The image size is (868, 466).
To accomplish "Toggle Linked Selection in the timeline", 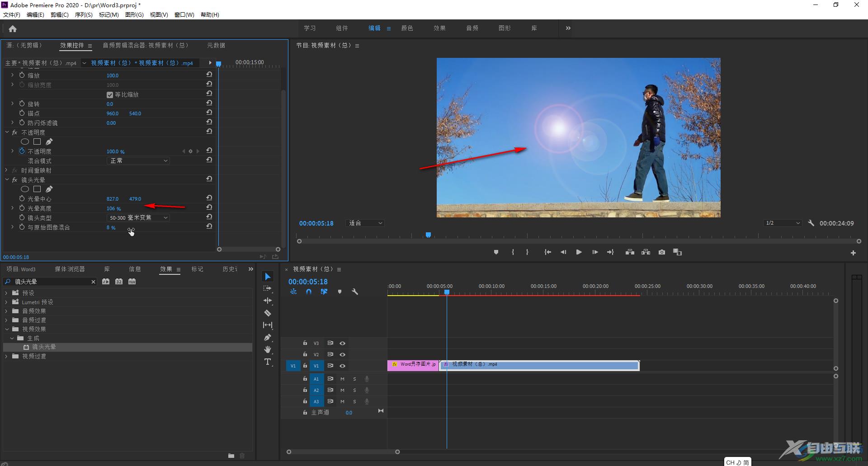I will pos(324,292).
